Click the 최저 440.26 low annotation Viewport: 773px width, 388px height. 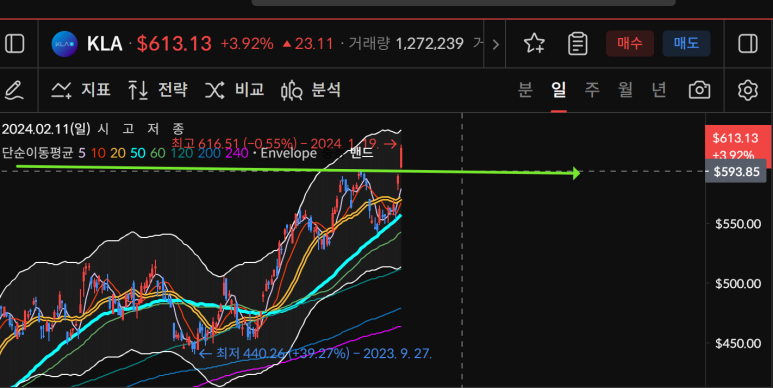pyautogui.click(x=316, y=353)
